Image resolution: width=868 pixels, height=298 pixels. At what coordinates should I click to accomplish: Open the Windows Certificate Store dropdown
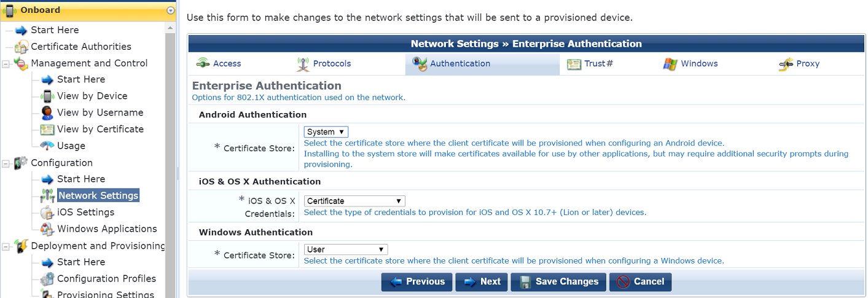click(346, 249)
